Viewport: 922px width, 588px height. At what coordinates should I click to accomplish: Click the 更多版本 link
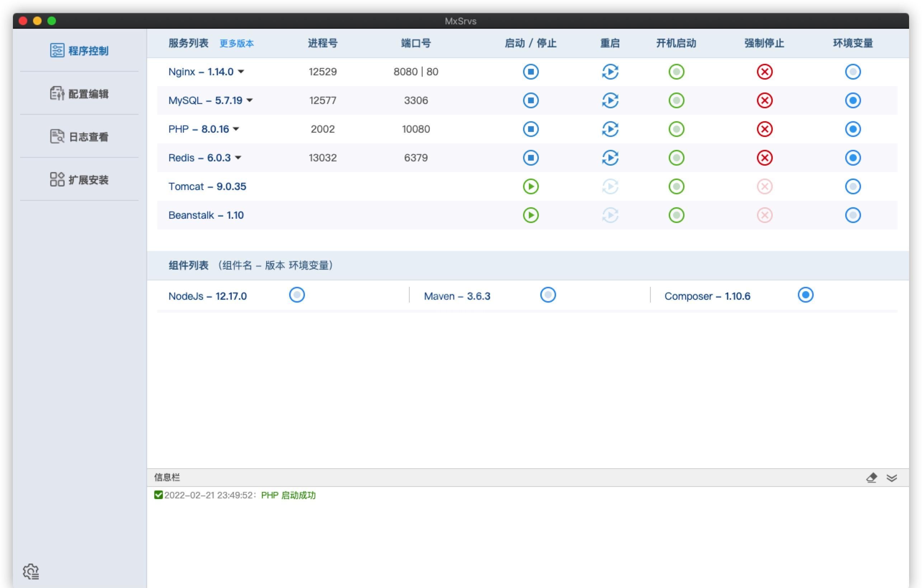point(237,43)
